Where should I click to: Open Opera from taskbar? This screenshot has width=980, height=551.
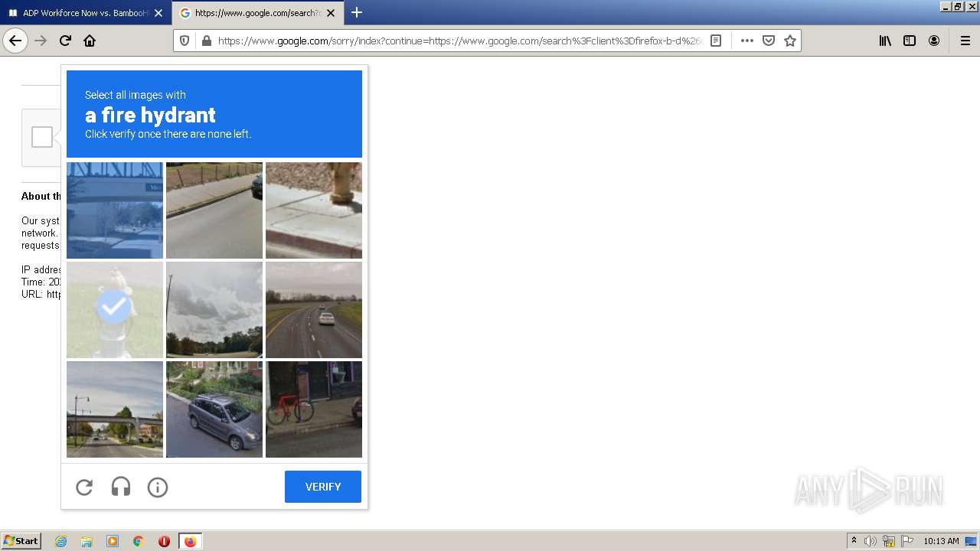(x=164, y=541)
